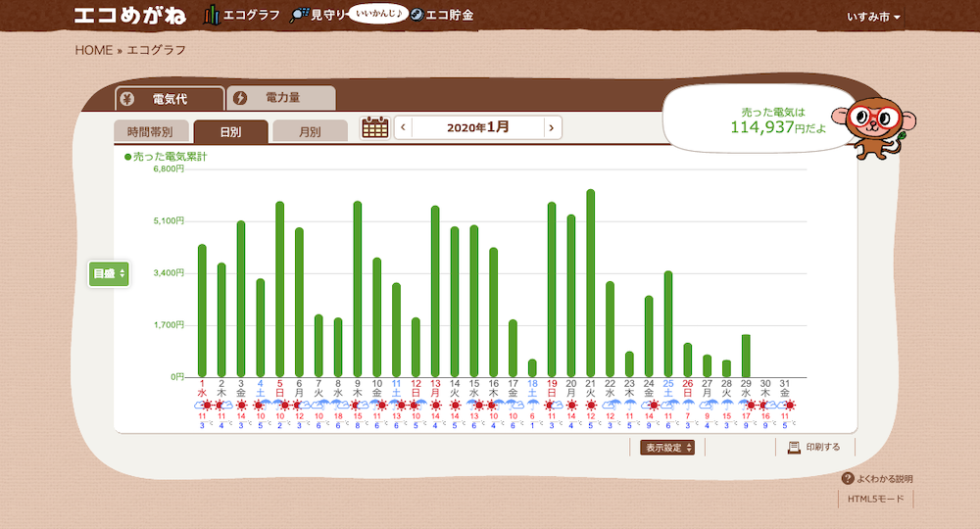This screenshot has height=529, width=980.
Task: Go to next month arrow
Action: click(551, 127)
